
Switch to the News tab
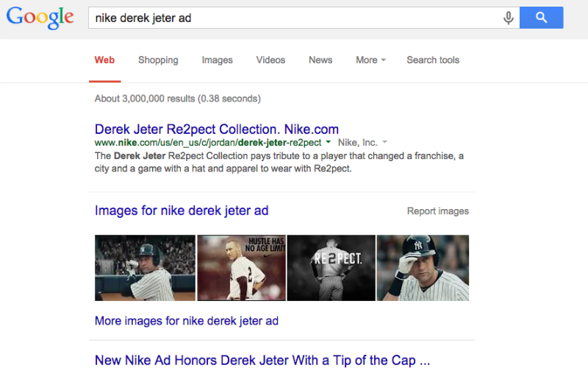(320, 60)
